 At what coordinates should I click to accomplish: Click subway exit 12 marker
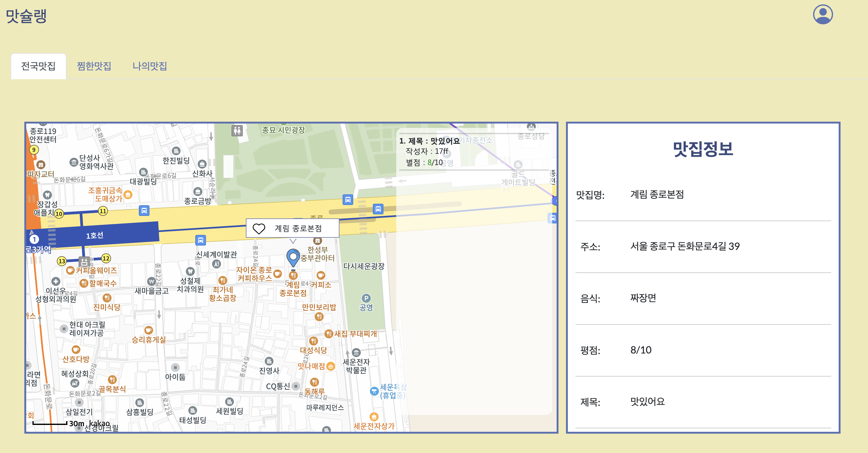(x=106, y=259)
